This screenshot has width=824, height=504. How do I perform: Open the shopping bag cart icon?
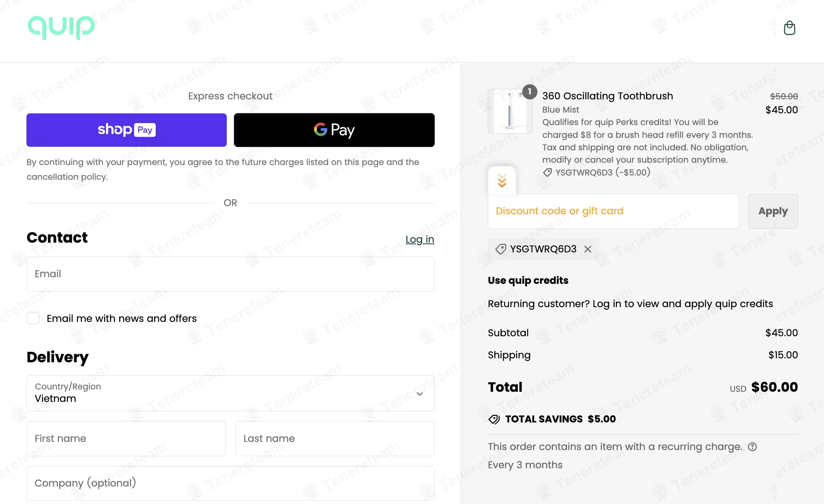789,28
